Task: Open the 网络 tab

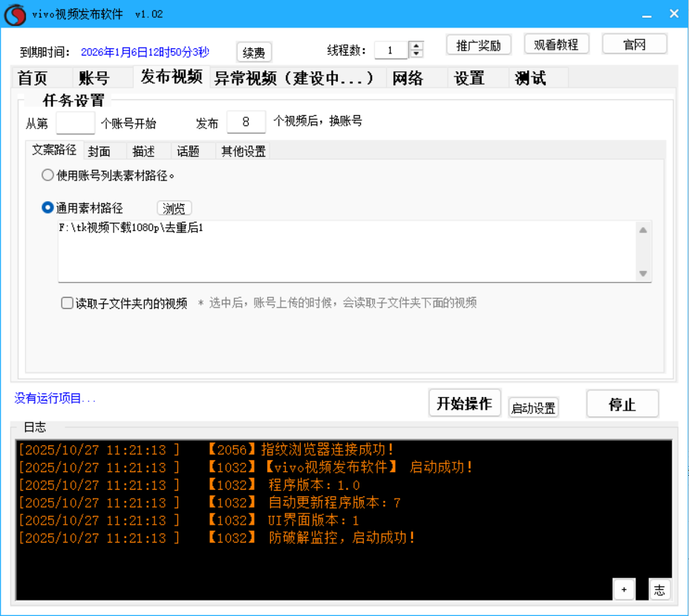Action: [407, 76]
